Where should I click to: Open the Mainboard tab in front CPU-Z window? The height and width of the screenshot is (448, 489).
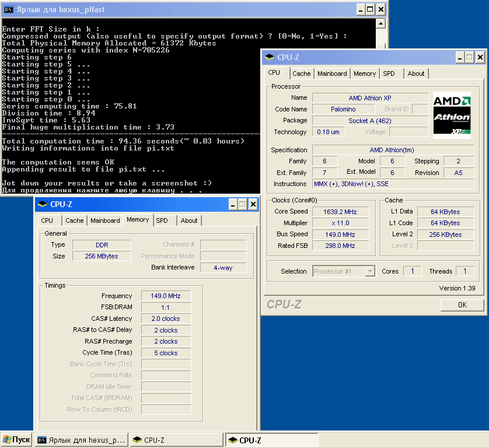point(332,73)
